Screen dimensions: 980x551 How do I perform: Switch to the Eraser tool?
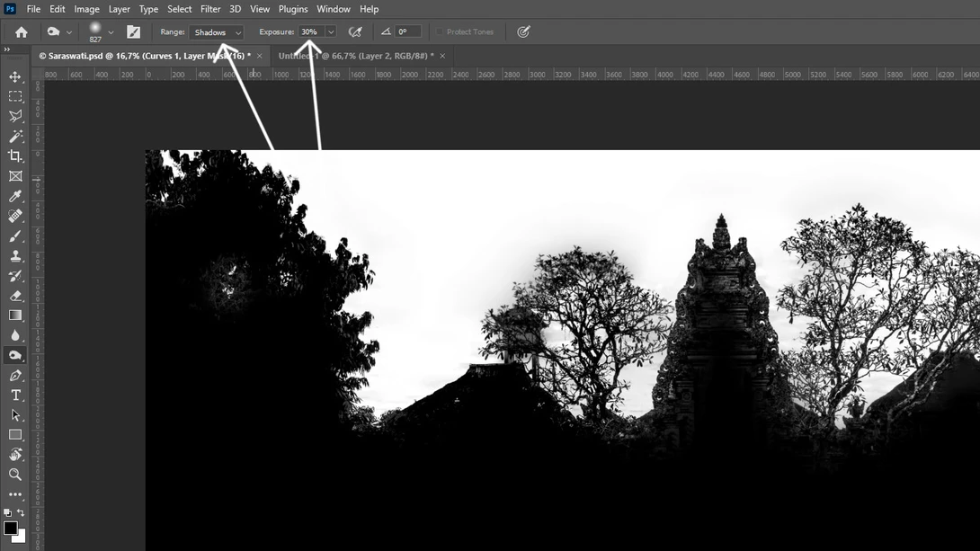coord(15,296)
